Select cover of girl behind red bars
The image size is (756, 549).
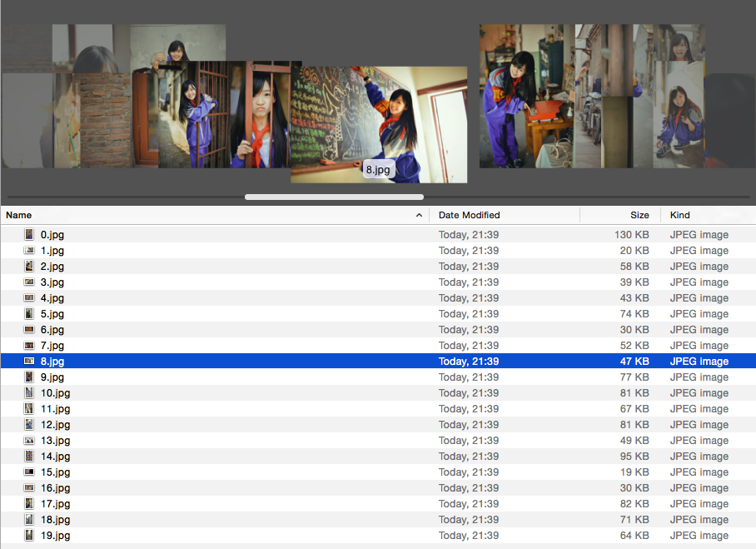261,114
